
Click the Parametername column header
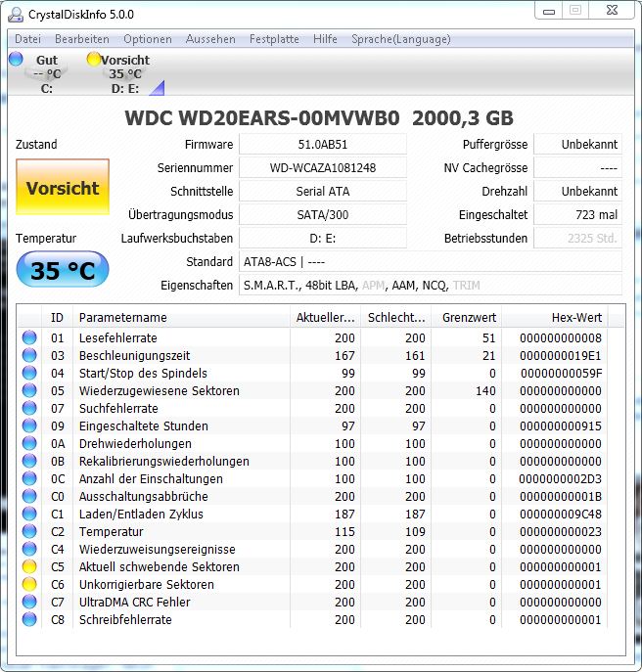tap(181, 318)
